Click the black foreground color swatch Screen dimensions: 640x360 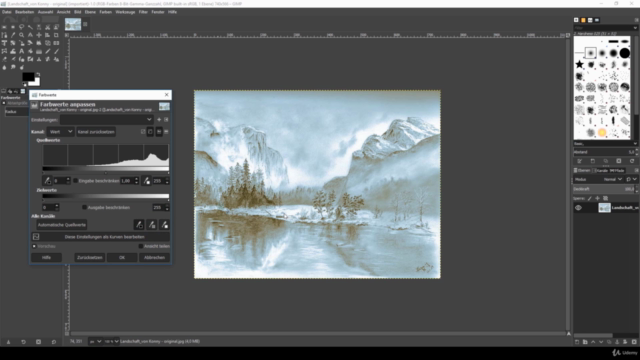click(28, 76)
